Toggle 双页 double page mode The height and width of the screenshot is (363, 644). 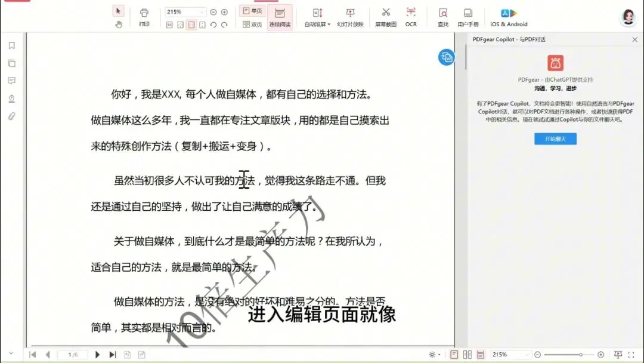pos(252,24)
